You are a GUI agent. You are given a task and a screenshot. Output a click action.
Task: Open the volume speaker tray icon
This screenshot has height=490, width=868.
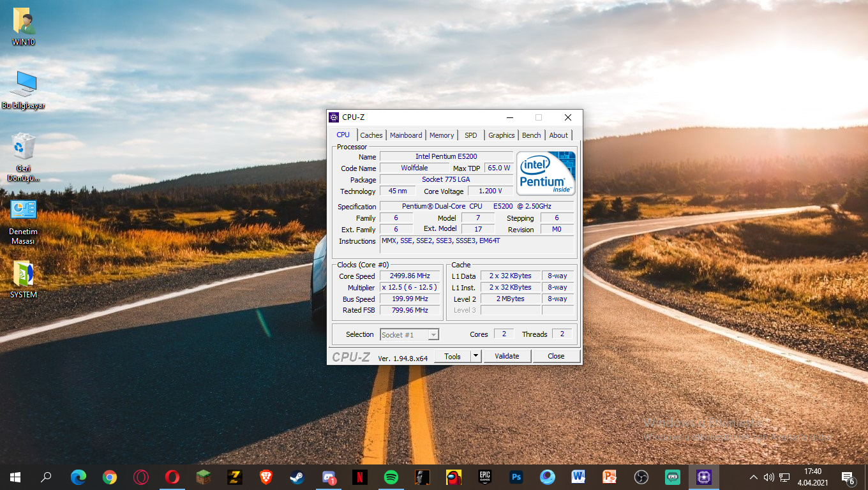tap(768, 477)
